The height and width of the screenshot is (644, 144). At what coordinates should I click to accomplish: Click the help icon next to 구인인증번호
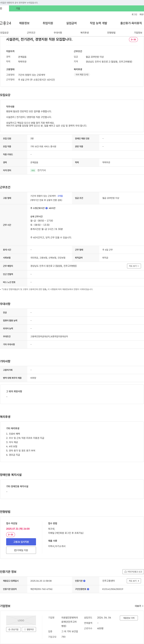pos(88,589)
